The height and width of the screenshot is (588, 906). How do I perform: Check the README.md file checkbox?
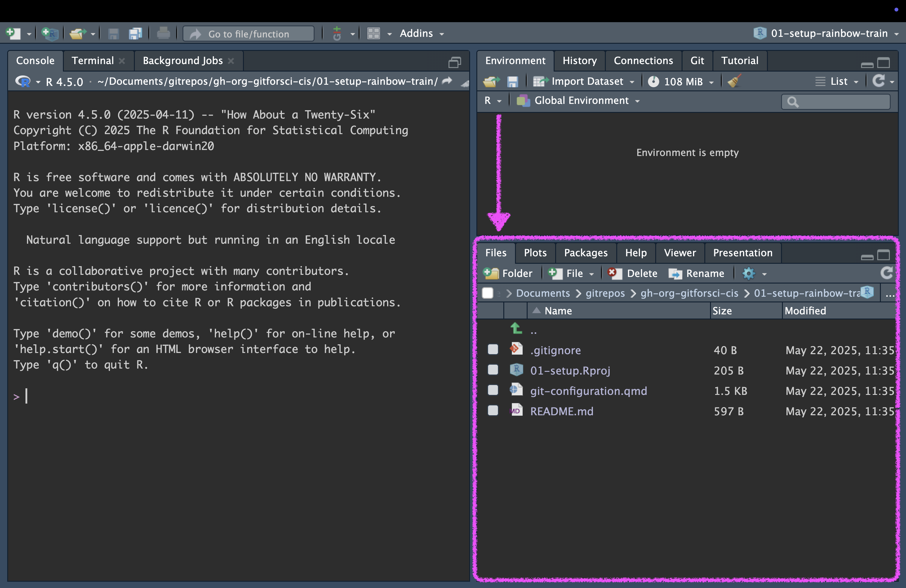pyautogui.click(x=493, y=410)
